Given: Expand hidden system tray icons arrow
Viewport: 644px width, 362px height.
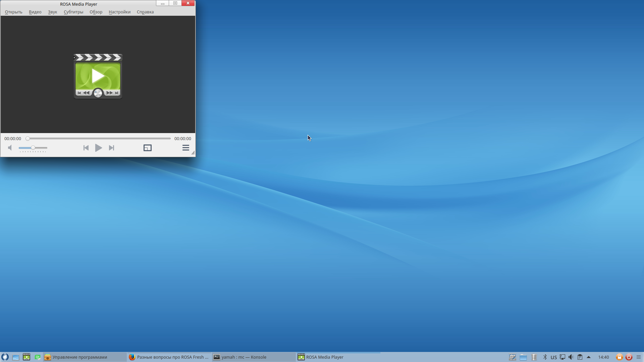Looking at the screenshot, I should pos(589,357).
